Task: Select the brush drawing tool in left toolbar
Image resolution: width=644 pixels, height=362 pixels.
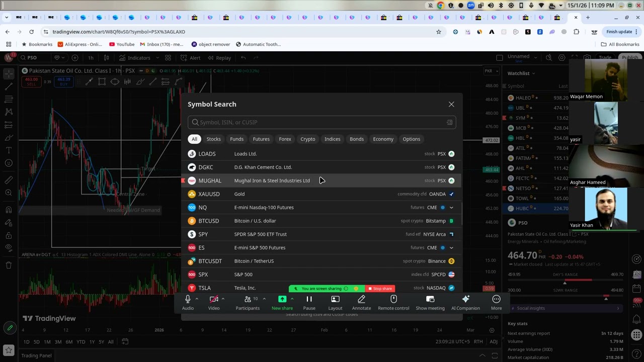Action: click(x=9, y=137)
